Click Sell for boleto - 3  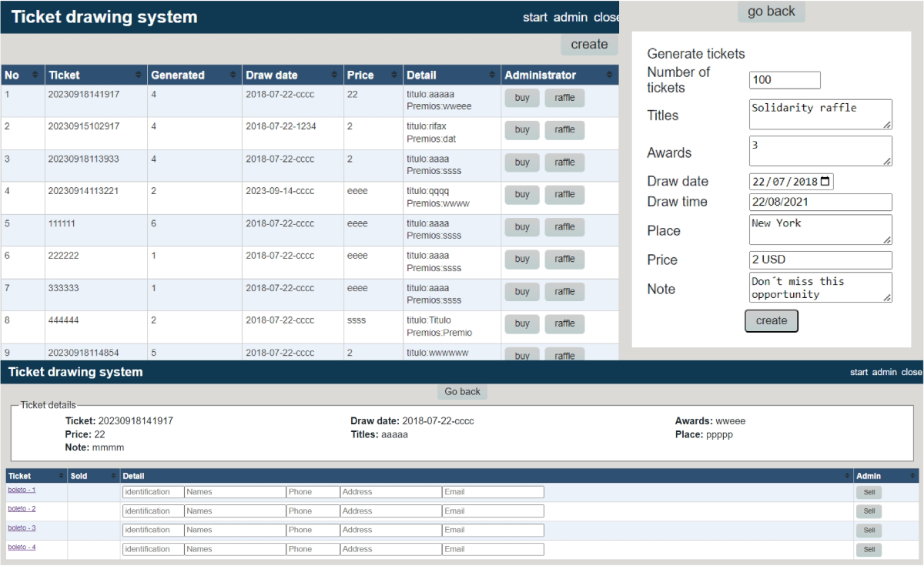click(x=869, y=531)
